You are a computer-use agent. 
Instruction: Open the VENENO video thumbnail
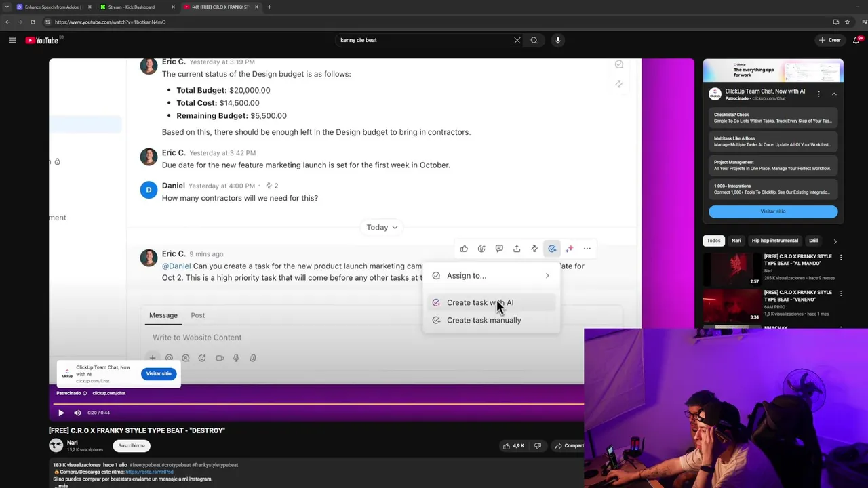732,305
